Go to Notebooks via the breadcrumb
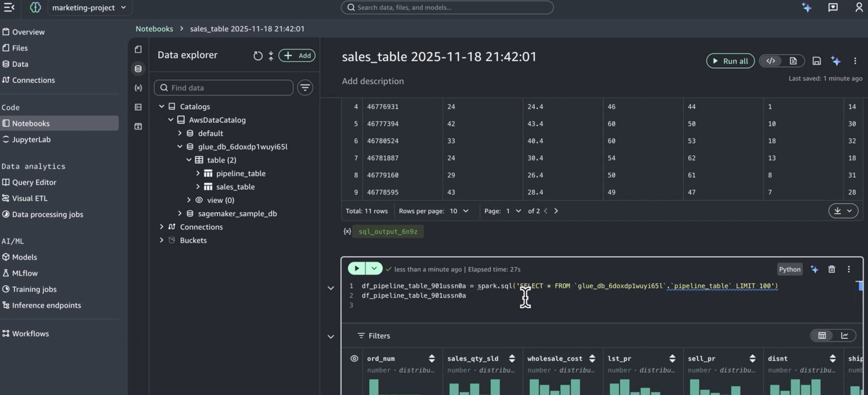Image resolution: width=868 pixels, height=395 pixels. [x=154, y=29]
